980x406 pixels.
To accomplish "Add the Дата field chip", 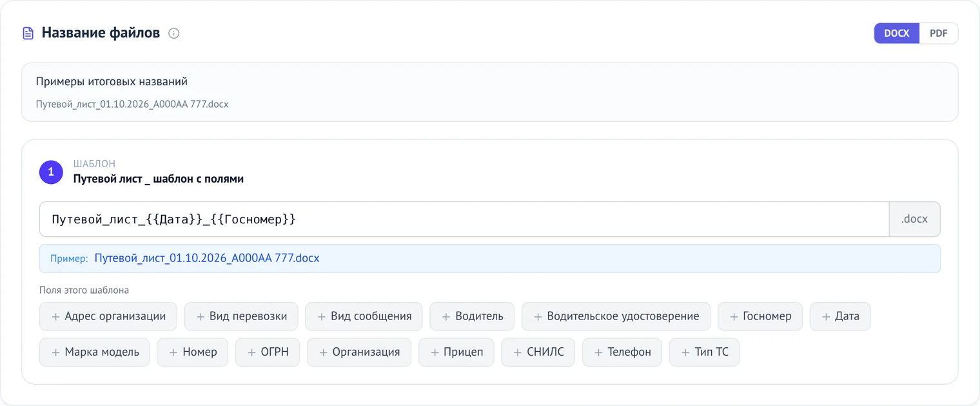I will pyautogui.click(x=840, y=316).
